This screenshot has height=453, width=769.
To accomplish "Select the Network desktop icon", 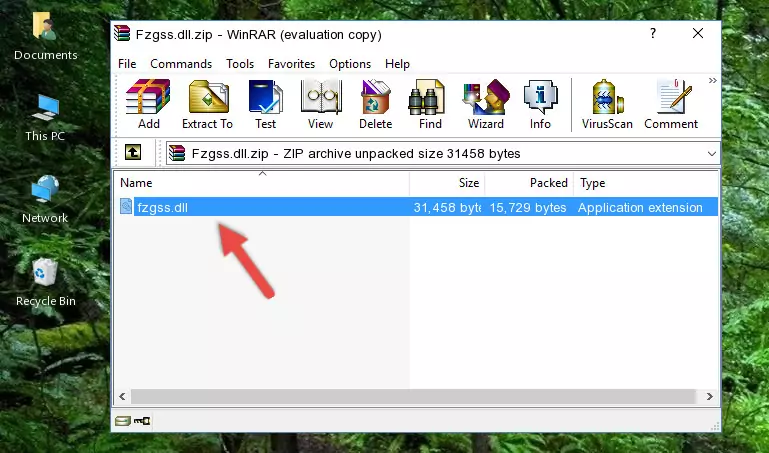I will 45,199.
